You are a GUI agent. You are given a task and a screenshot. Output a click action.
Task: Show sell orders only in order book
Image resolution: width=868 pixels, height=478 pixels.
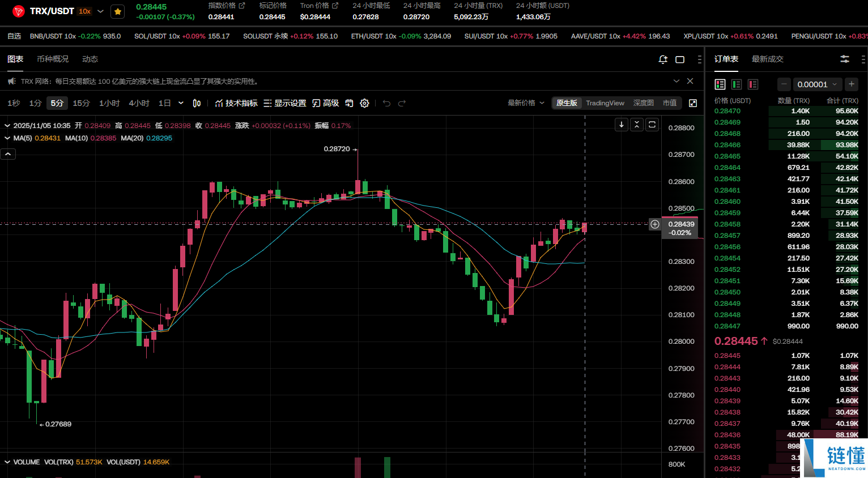pos(753,84)
